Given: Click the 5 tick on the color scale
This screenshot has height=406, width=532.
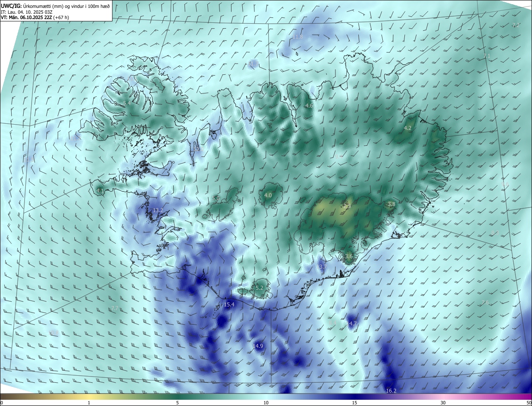Looking at the screenshot, I should click(177, 403).
